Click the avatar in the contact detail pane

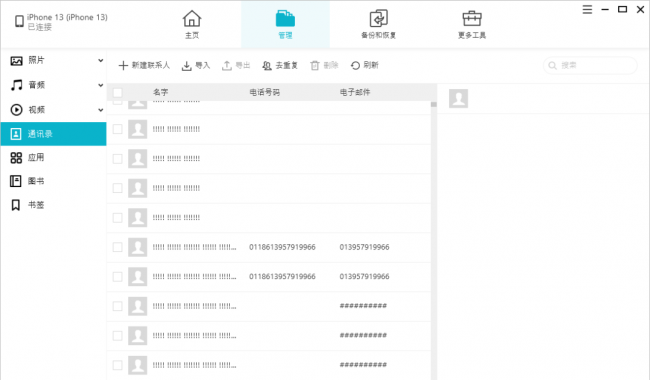[x=458, y=99]
